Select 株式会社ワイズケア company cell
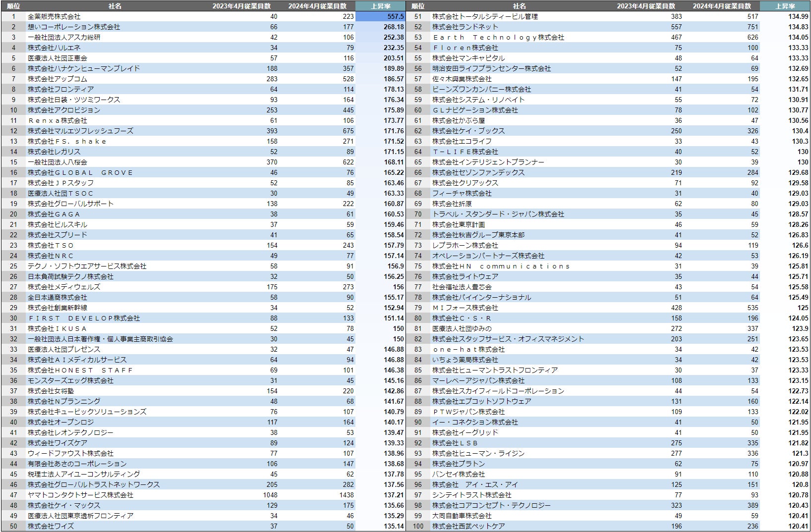The width and height of the screenshot is (811, 532). tap(58, 443)
